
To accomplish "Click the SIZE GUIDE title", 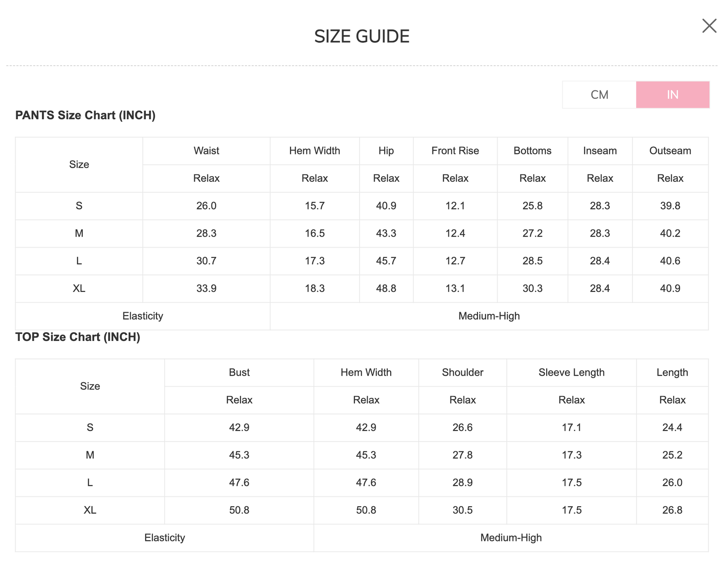I will 362,37.
